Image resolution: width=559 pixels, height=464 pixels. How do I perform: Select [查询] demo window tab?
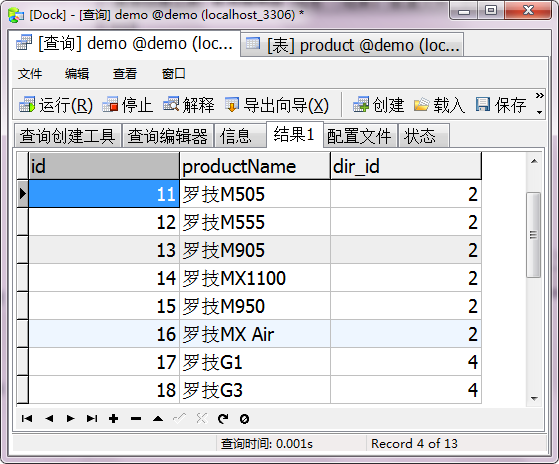pyautogui.click(x=124, y=43)
